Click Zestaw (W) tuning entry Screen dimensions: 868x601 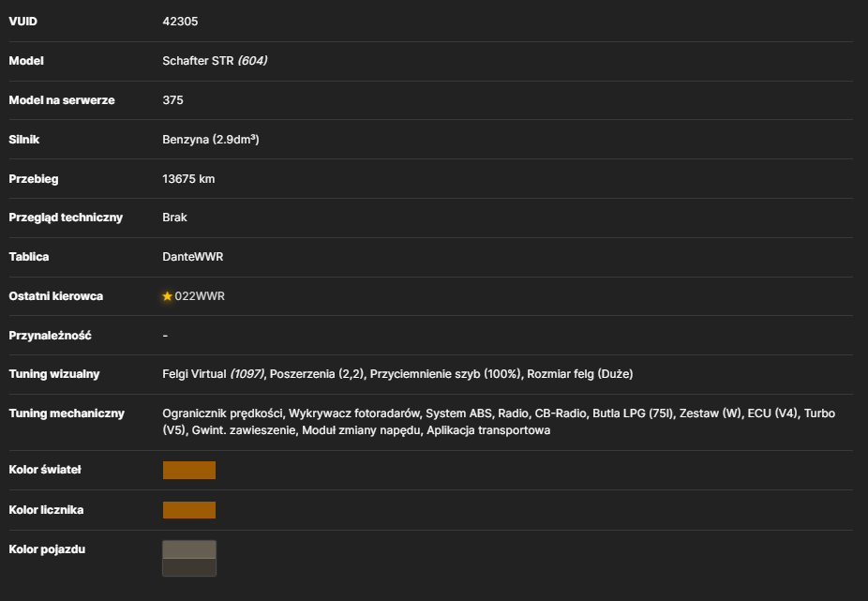pyautogui.click(x=711, y=413)
